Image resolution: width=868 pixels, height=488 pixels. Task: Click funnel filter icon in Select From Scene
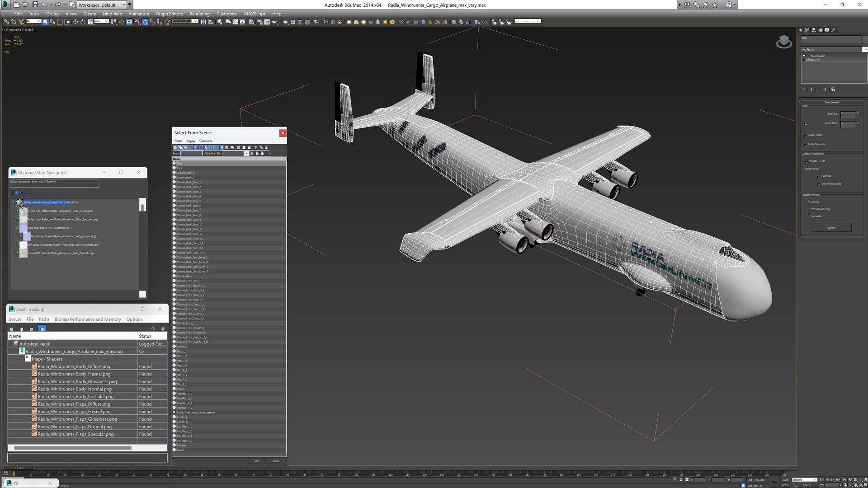point(255,147)
